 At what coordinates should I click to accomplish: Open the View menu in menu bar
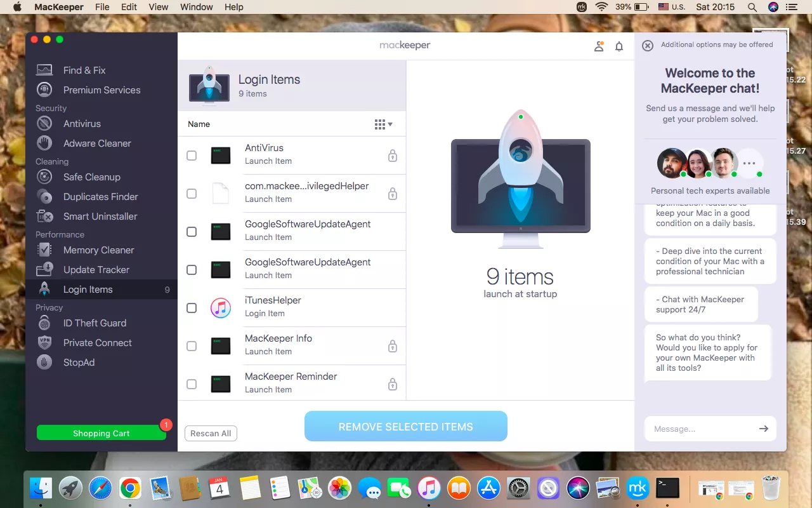[158, 7]
